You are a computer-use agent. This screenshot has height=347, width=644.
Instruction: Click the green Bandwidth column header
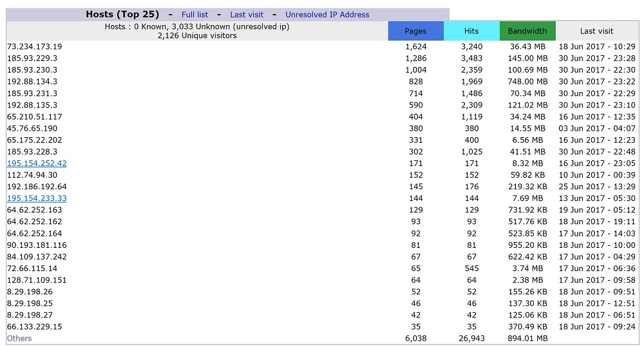point(527,31)
